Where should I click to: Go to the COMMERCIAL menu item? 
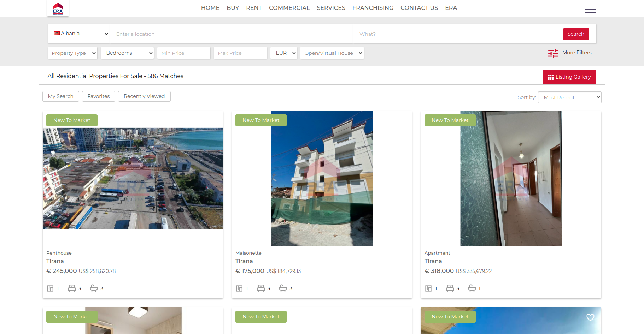[x=289, y=8]
